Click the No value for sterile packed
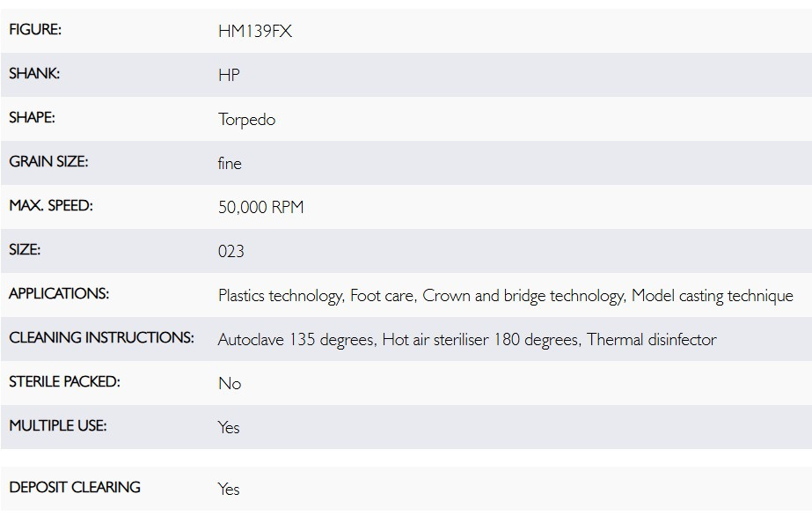The image size is (812, 516). 230,383
